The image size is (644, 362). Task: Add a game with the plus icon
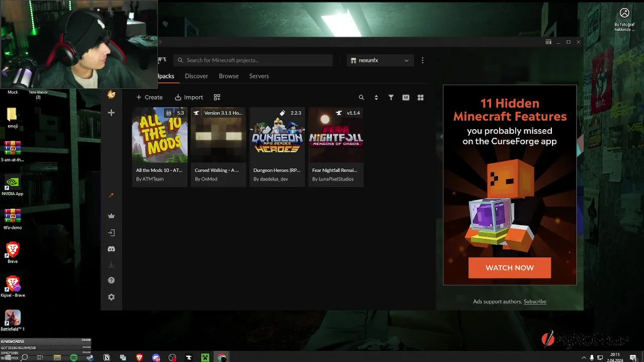pos(111,113)
